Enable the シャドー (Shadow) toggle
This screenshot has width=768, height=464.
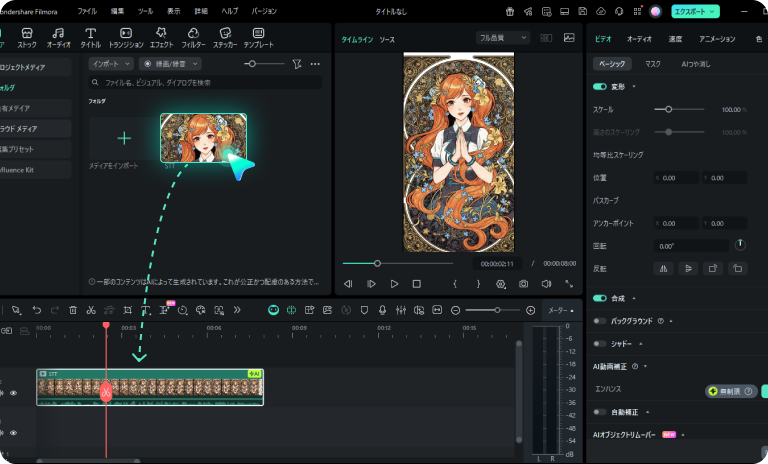(600, 344)
